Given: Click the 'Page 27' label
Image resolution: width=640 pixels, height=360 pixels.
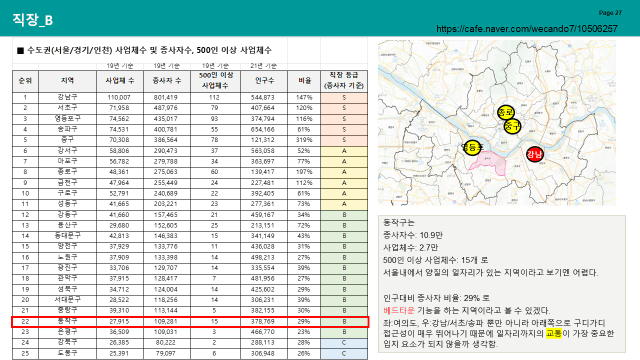Looking at the screenshot, I should [x=610, y=13].
